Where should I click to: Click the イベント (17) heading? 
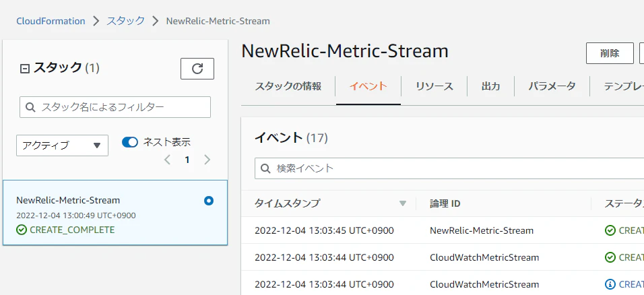(291, 138)
